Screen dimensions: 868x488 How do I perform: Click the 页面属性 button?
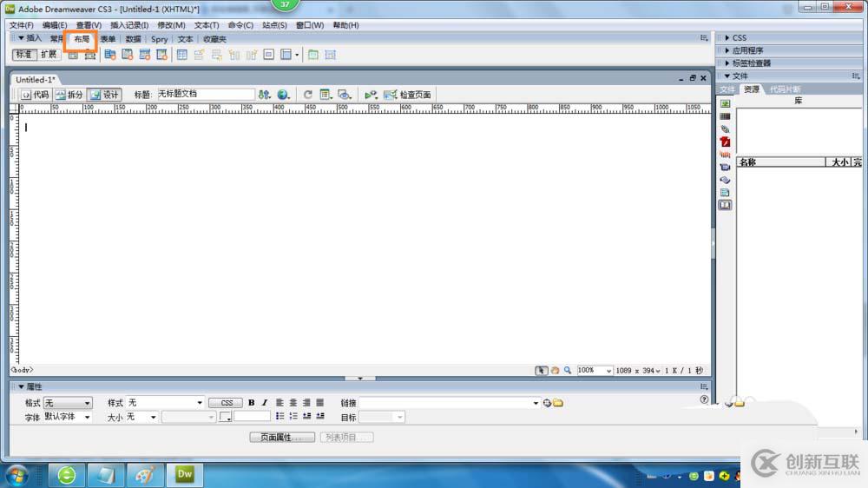(x=282, y=437)
